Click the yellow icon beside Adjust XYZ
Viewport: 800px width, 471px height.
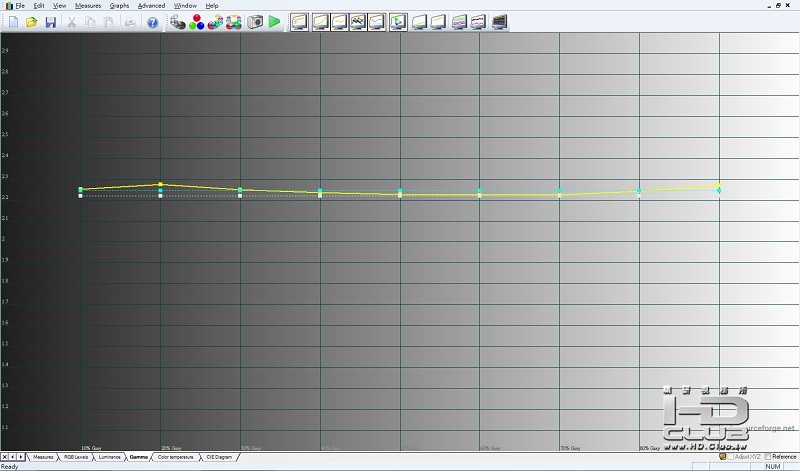coord(722,457)
